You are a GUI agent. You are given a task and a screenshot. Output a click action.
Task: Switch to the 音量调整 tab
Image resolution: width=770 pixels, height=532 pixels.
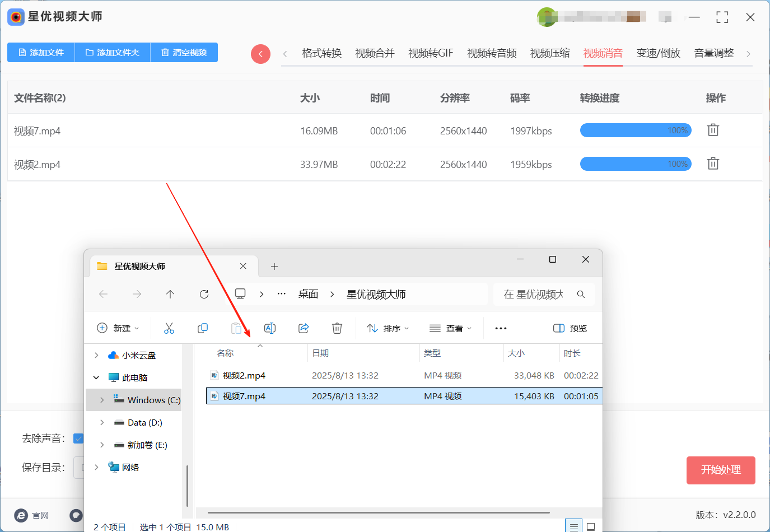(x=713, y=53)
